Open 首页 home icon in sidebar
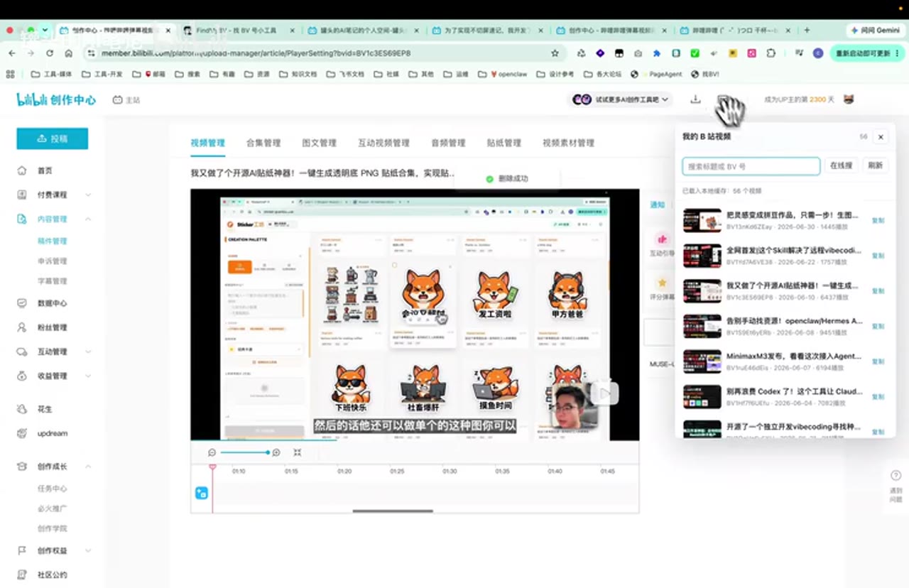 pyautogui.click(x=22, y=170)
